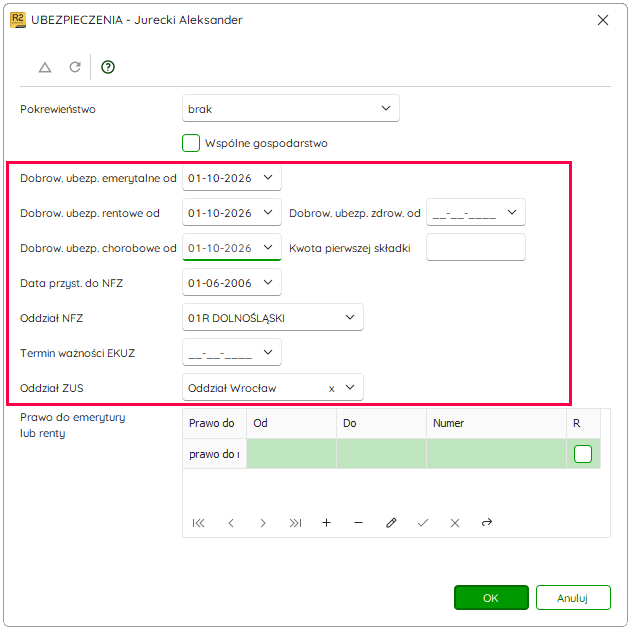Cancel row edit with the X icon
The image size is (632, 632).
point(455,523)
